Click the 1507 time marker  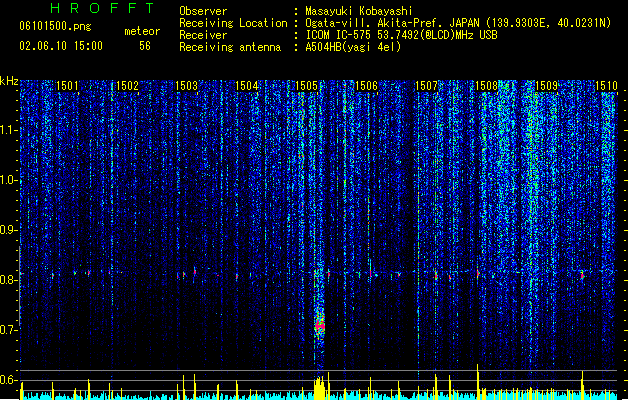(x=426, y=86)
